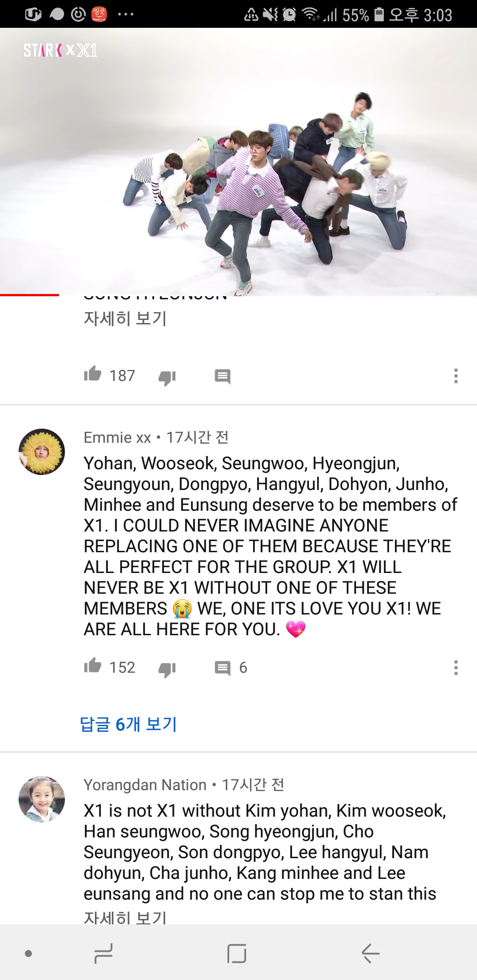Like the comment with 187 likes
The image size is (477, 980).
point(93,374)
